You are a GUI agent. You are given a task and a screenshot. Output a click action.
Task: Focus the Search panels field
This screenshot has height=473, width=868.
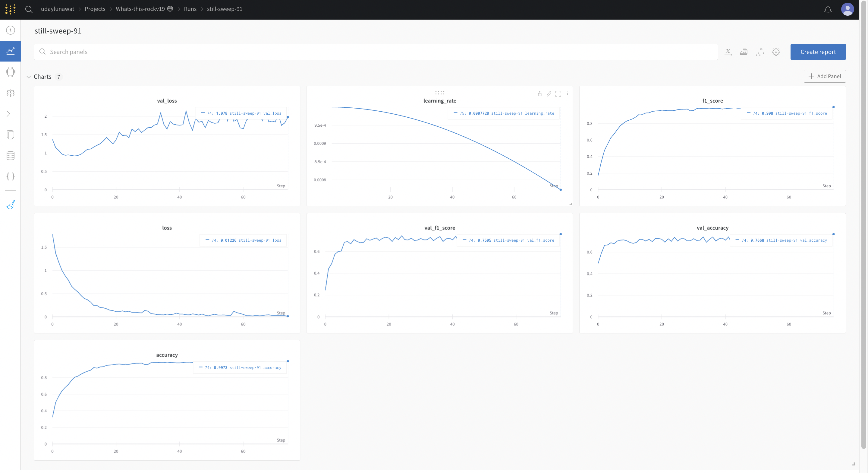[x=376, y=52]
